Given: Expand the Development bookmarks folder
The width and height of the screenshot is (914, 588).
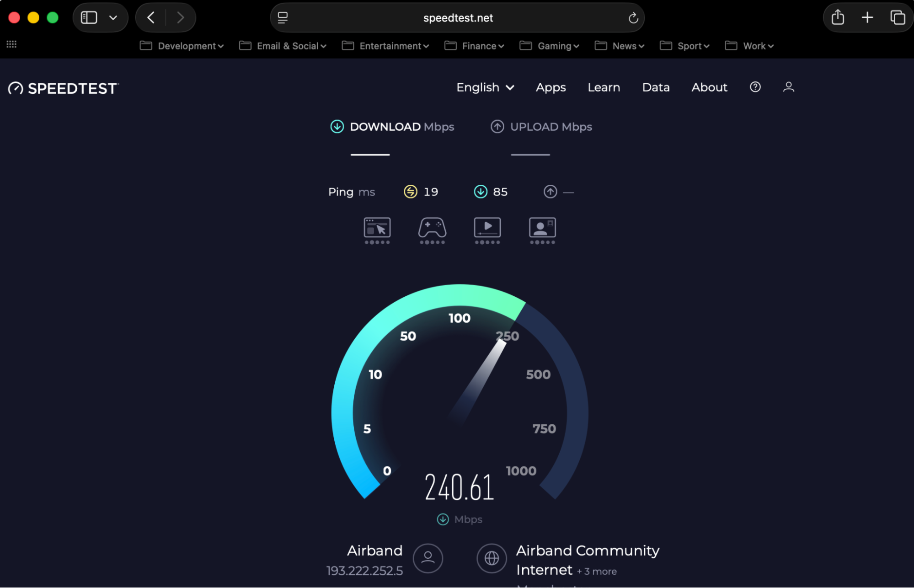Looking at the screenshot, I should coord(182,46).
